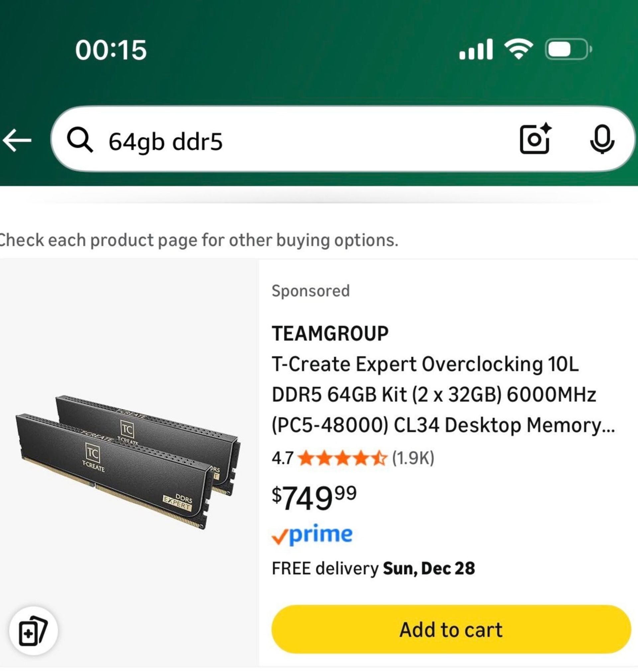Open the TEAMGROUP brand name link
The image size is (638, 672).
(x=330, y=333)
